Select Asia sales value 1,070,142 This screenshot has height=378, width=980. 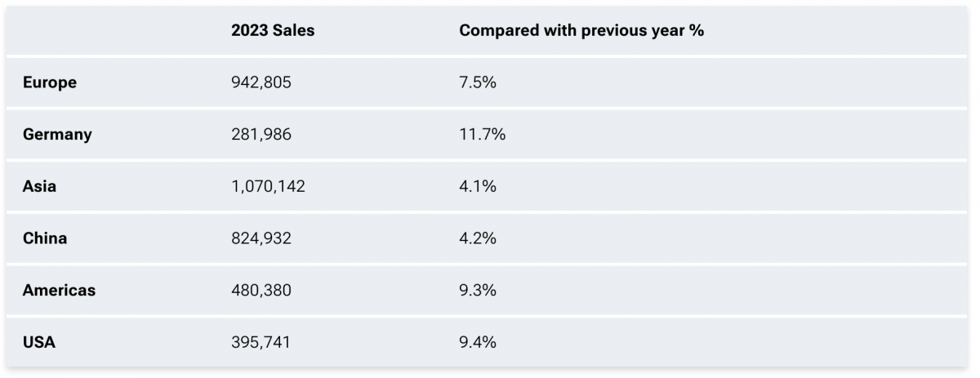point(268,186)
